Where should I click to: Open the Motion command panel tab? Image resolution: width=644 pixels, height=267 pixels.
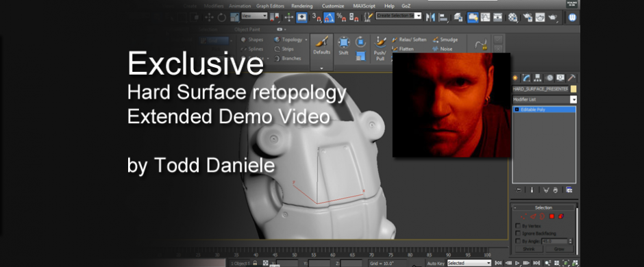549,78
